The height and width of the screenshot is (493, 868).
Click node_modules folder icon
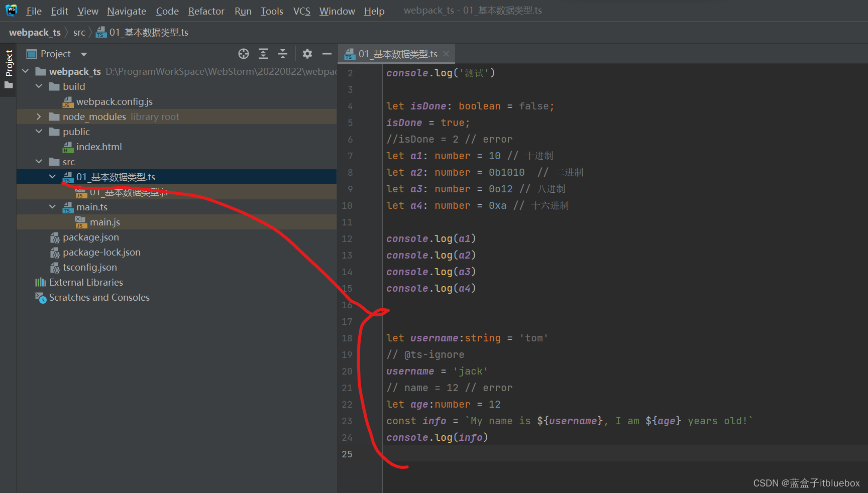coord(54,117)
